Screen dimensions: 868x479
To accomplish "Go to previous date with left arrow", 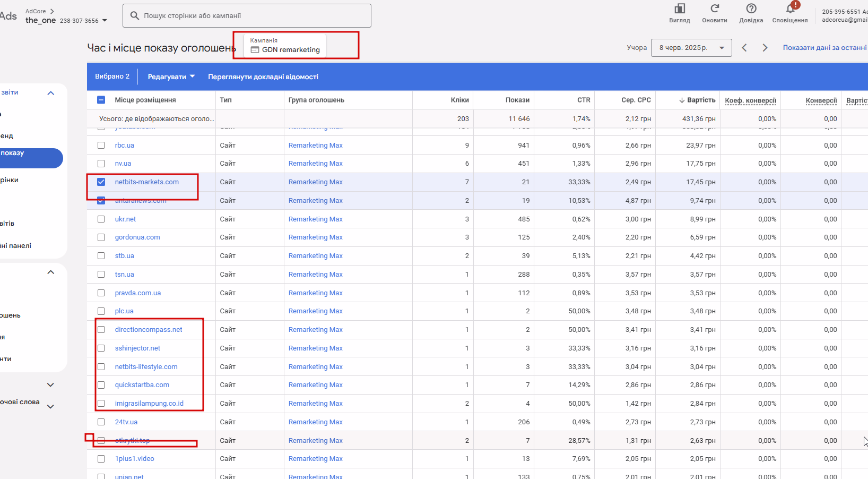I will [x=744, y=48].
